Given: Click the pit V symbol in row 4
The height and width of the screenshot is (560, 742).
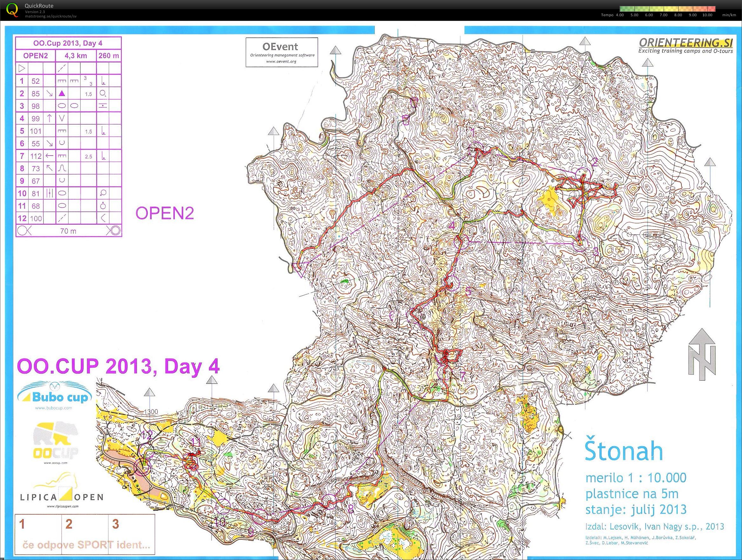Looking at the screenshot, I should pos(62,119).
